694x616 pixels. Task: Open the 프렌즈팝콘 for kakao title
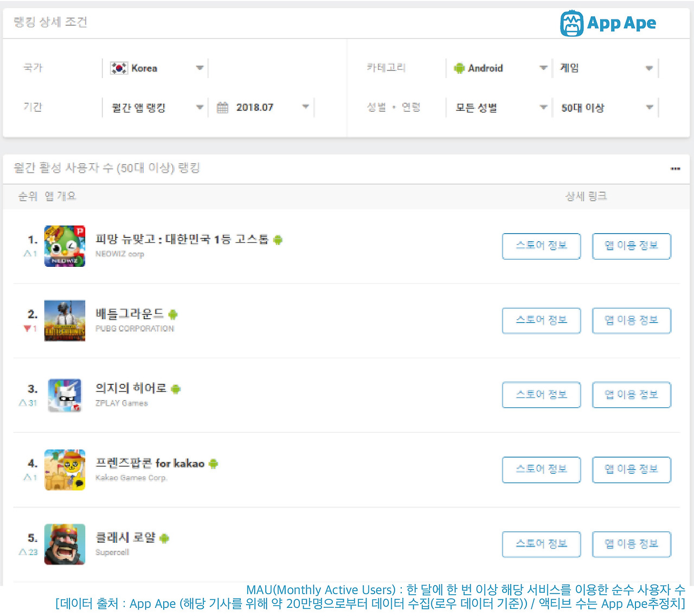coord(150,463)
